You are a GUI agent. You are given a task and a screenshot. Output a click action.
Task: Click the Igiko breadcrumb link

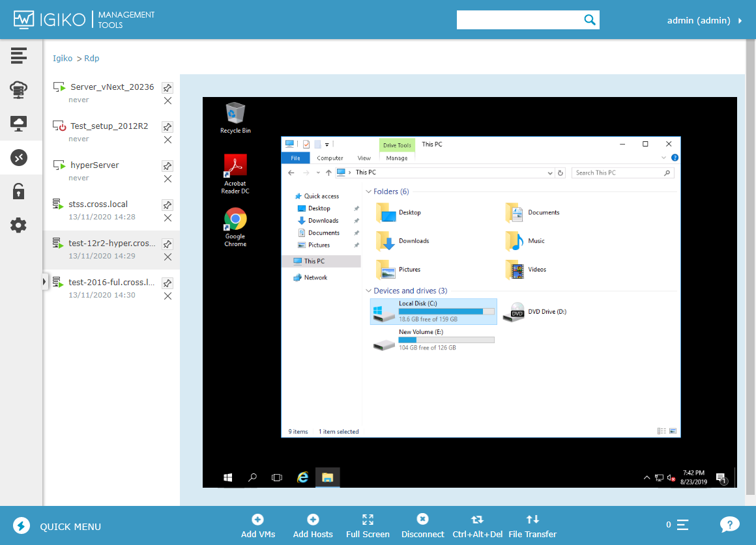click(62, 58)
